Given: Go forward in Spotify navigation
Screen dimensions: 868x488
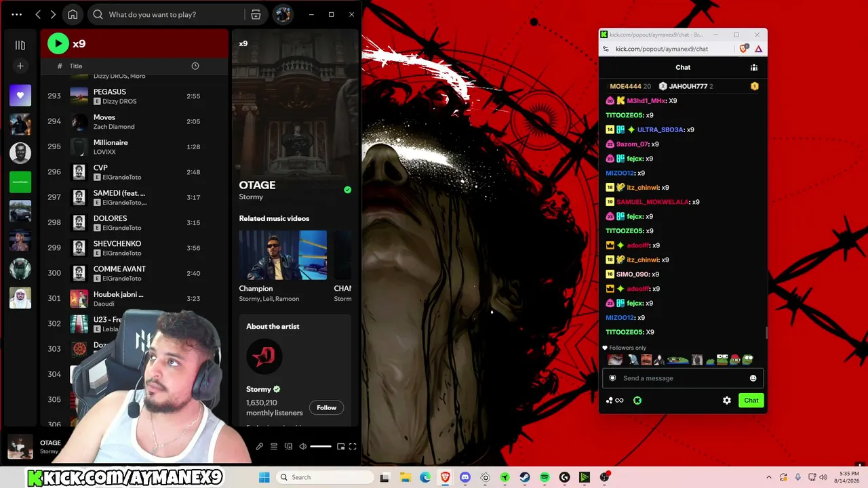Looking at the screenshot, I should point(53,14).
